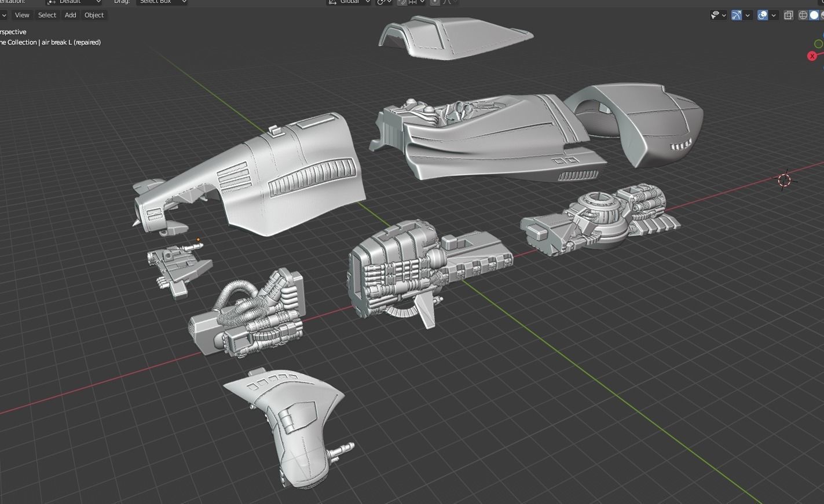Viewport: 824px width, 504px height.
Task: Switch to wireframe viewport shading
Action: click(803, 16)
